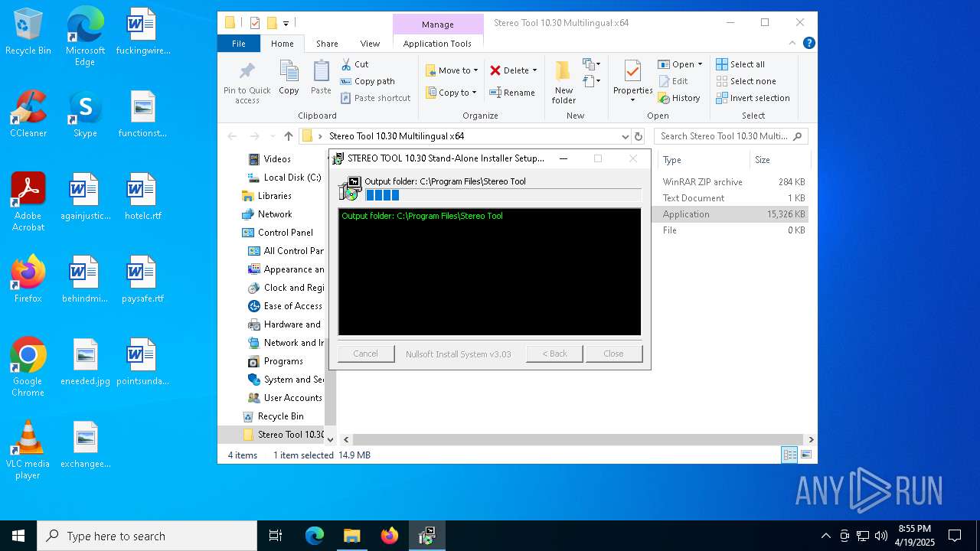The width and height of the screenshot is (980, 551).
Task: Click the Cut scissors command
Action: point(354,64)
